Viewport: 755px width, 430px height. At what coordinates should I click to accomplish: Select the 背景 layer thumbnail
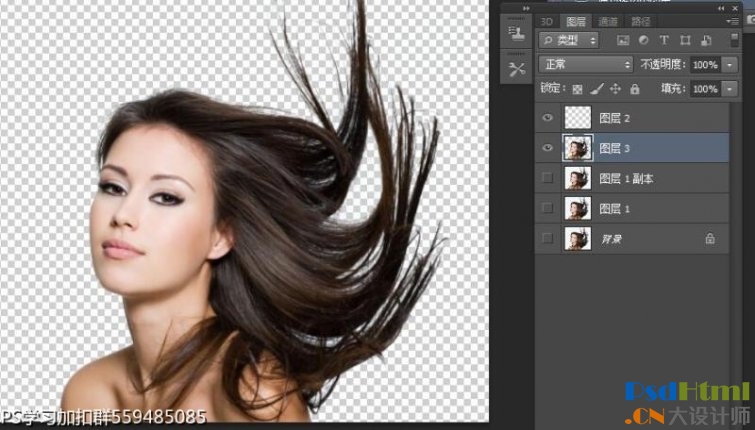[x=577, y=238]
